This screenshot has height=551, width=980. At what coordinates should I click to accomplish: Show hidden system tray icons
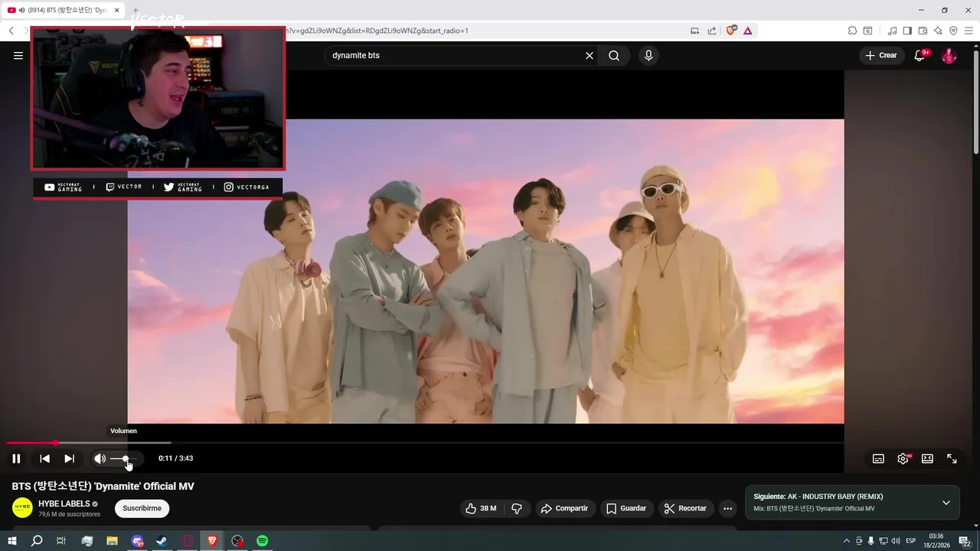tap(847, 541)
